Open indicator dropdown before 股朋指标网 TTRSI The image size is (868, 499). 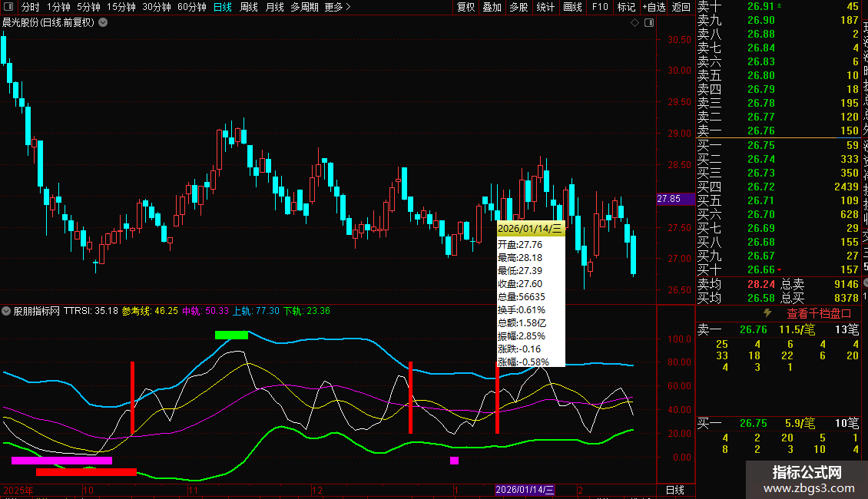(7, 311)
